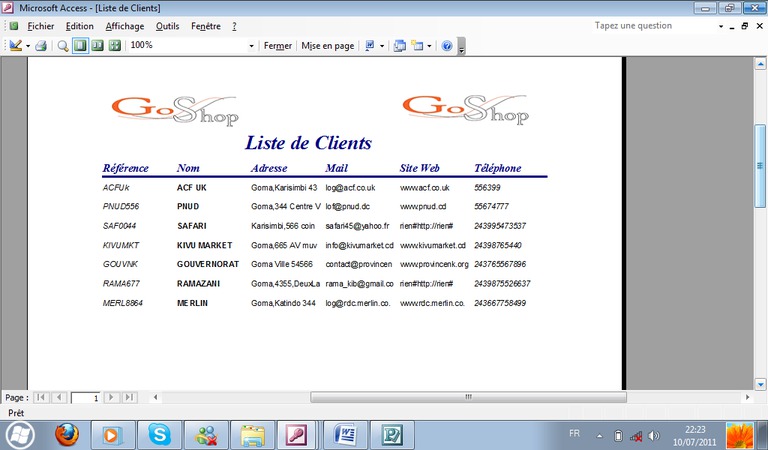Click the FR language indicator
This screenshot has width=768, height=450.
click(x=575, y=434)
